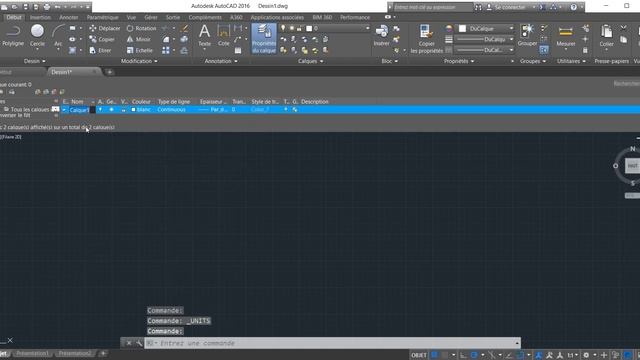
Task: Click the white object color swatch in Propriétés
Action: click(x=462, y=28)
